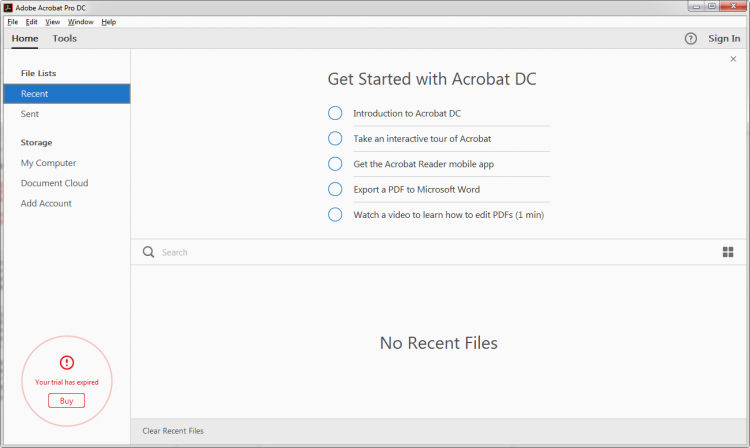750x448 pixels.
Task: Tick the edit PDFs video circle
Action: (x=335, y=214)
